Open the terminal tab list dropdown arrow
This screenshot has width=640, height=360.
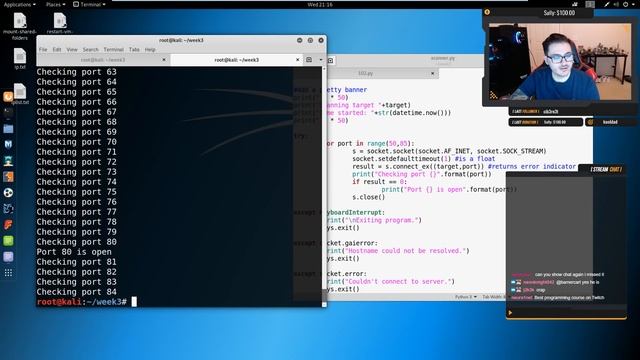pos(321,60)
